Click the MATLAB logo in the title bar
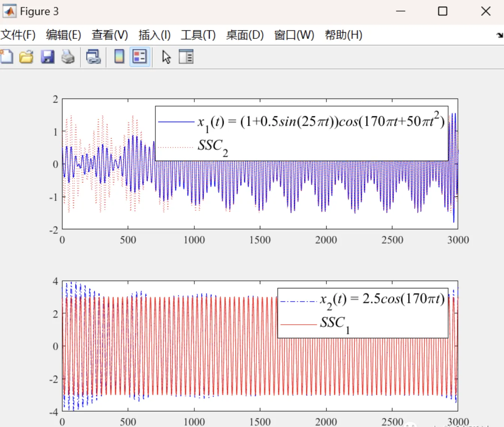 [9, 11]
